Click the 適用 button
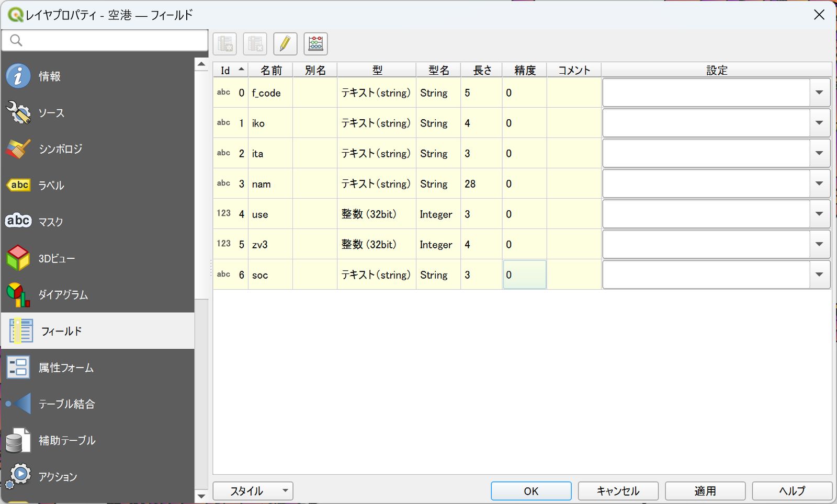The width and height of the screenshot is (837, 504). [705, 491]
